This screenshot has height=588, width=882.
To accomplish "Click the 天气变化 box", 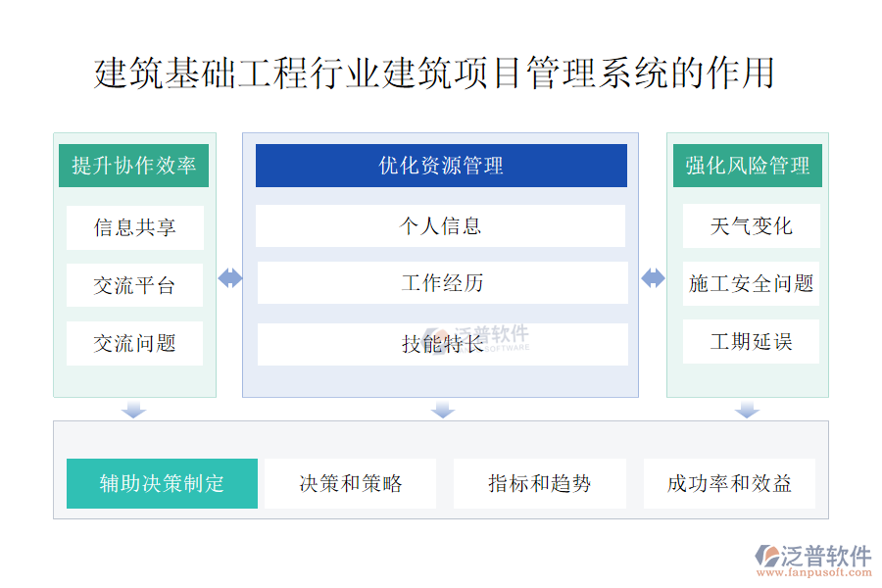I will tap(751, 225).
